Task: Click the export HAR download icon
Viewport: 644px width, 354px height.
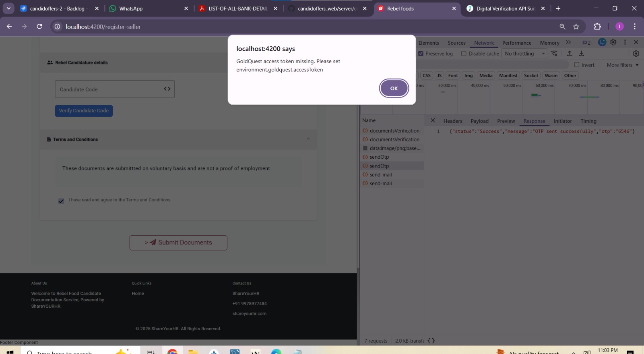Action: pos(581,54)
